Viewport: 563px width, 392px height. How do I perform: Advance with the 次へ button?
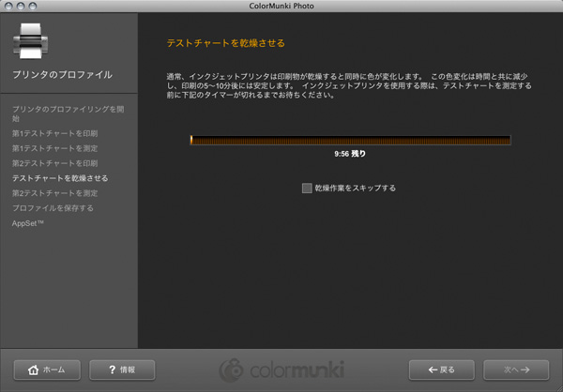point(515,369)
